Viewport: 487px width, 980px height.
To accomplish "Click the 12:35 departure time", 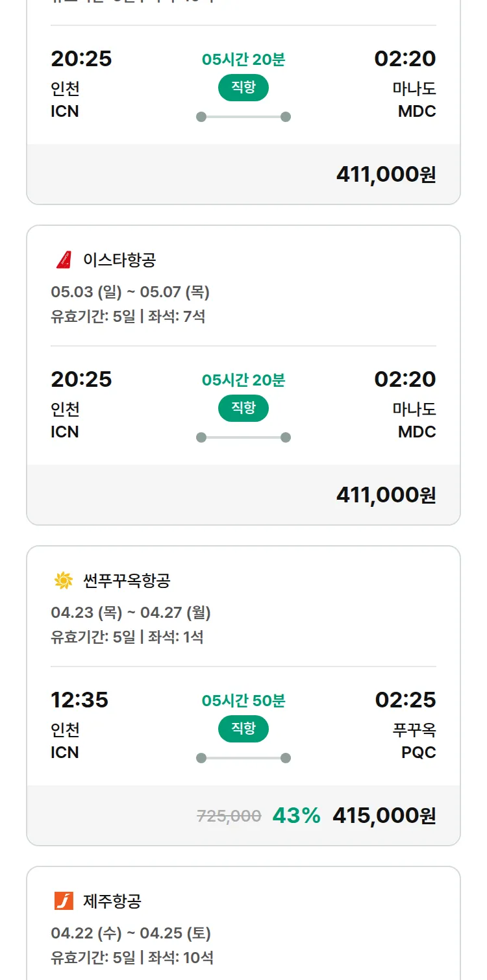I will 79,700.
